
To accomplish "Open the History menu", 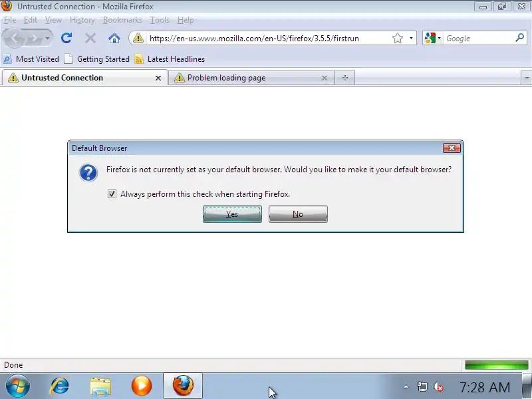I will 82,20.
